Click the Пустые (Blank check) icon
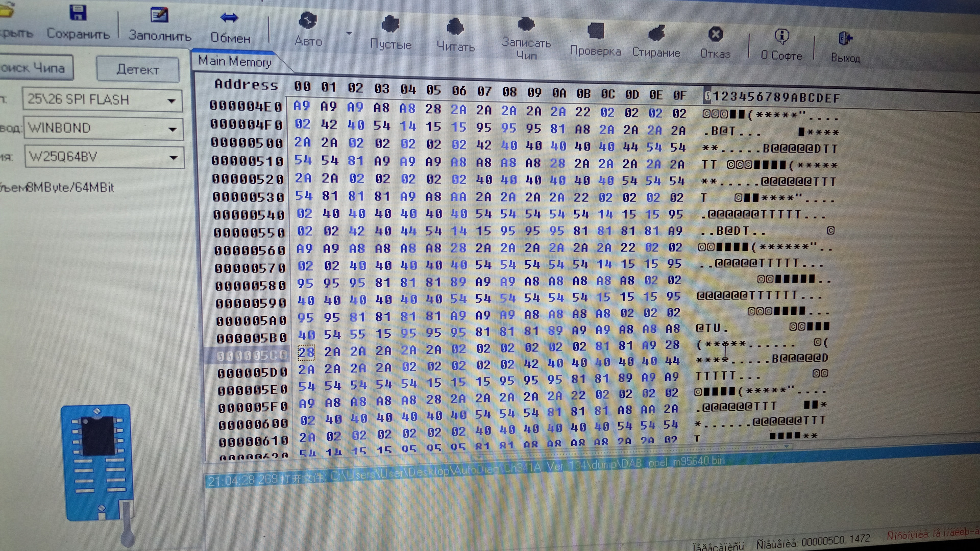The height and width of the screenshot is (551, 980). click(390, 24)
